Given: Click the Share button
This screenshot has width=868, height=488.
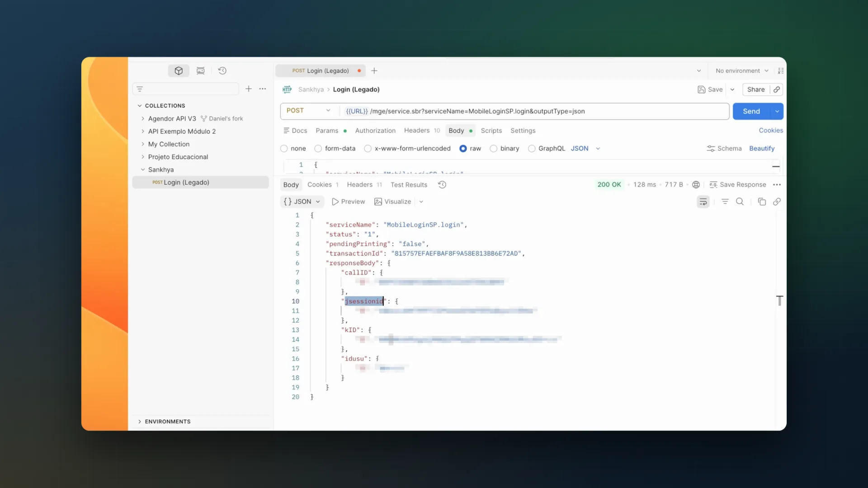Looking at the screenshot, I should pyautogui.click(x=756, y=89).
